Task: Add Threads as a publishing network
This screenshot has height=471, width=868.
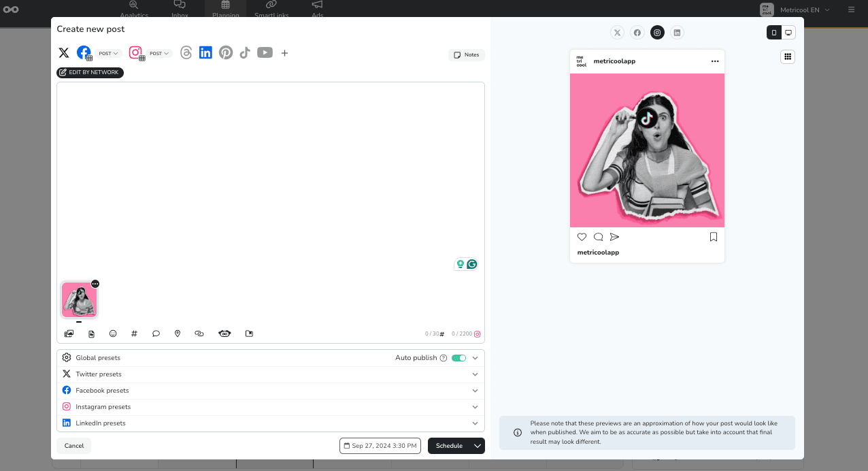Action: (x=186, y=52)
